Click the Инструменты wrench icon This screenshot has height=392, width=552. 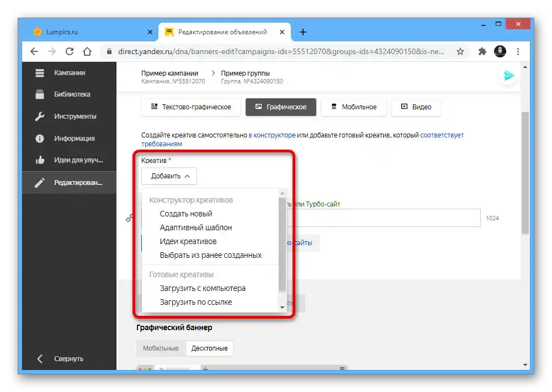(40, 116)
